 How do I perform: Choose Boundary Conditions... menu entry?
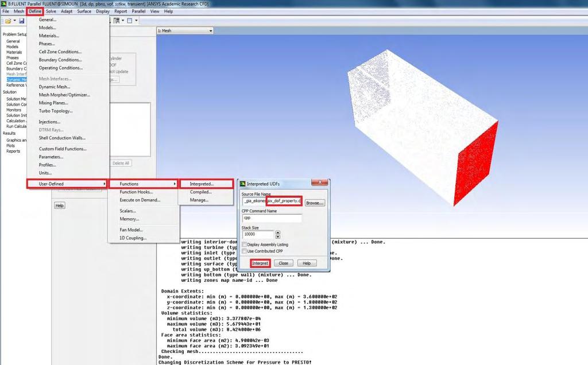(x=60, y=60)
